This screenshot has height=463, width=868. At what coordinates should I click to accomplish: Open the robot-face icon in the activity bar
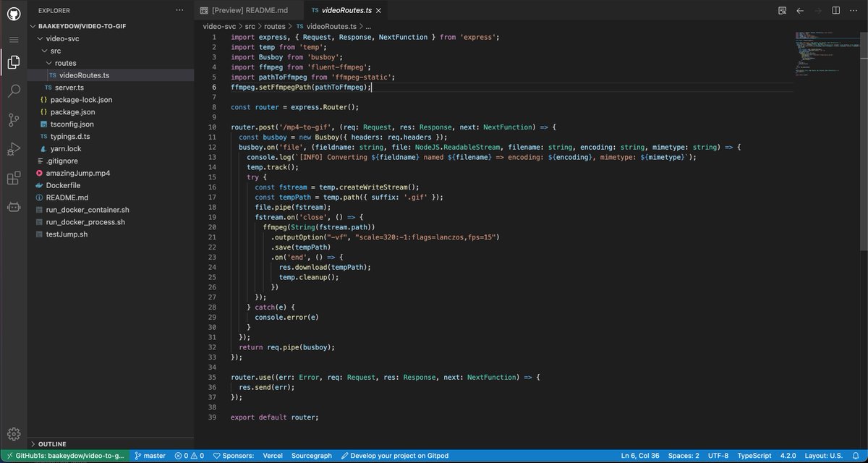coord(14,207)
